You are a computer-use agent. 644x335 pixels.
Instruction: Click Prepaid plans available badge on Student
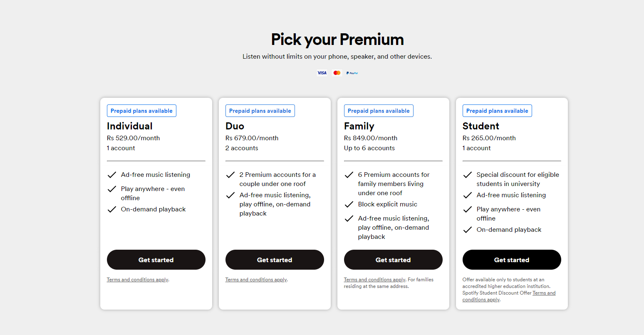497,111
